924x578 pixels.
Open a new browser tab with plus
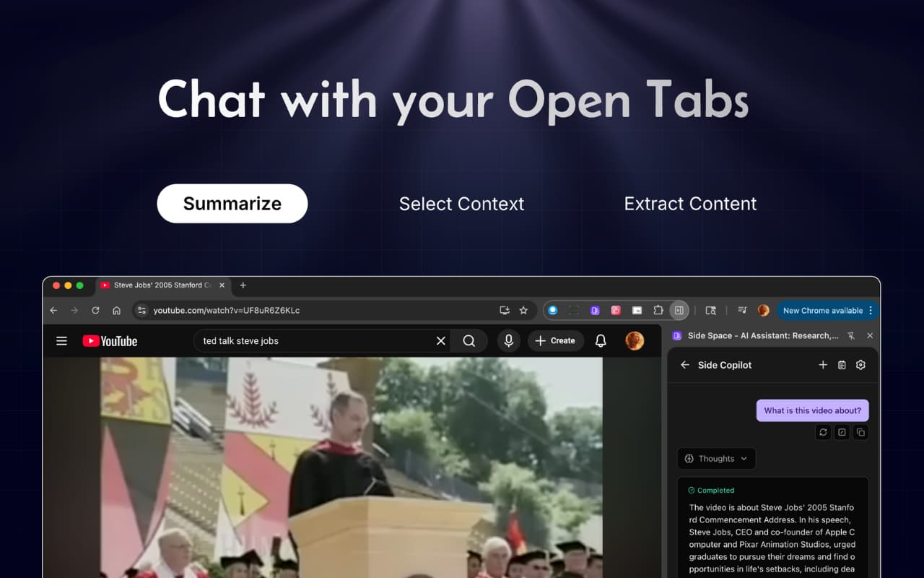click(243, 285)
